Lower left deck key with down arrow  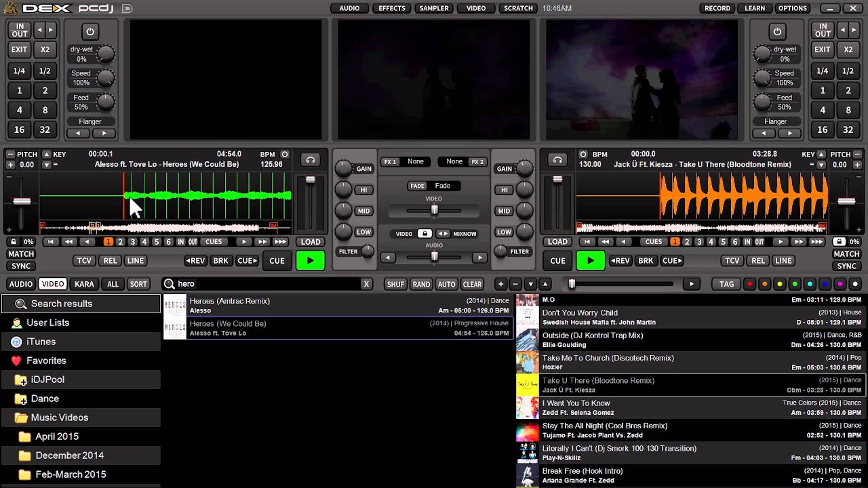click(x=46, y=165)
